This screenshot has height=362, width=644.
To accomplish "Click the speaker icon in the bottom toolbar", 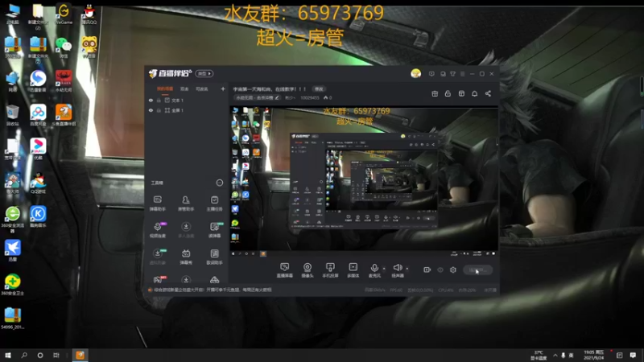I will tap(397, 268).
